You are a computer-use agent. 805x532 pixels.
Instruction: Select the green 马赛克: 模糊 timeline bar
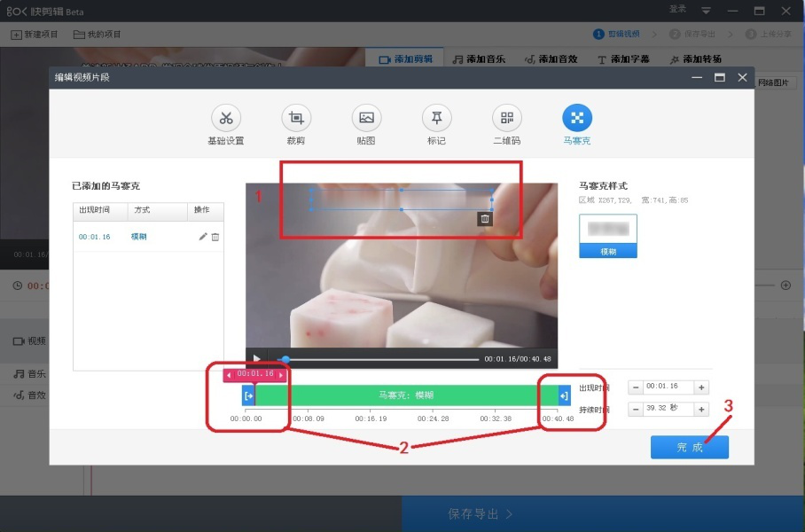407,395
